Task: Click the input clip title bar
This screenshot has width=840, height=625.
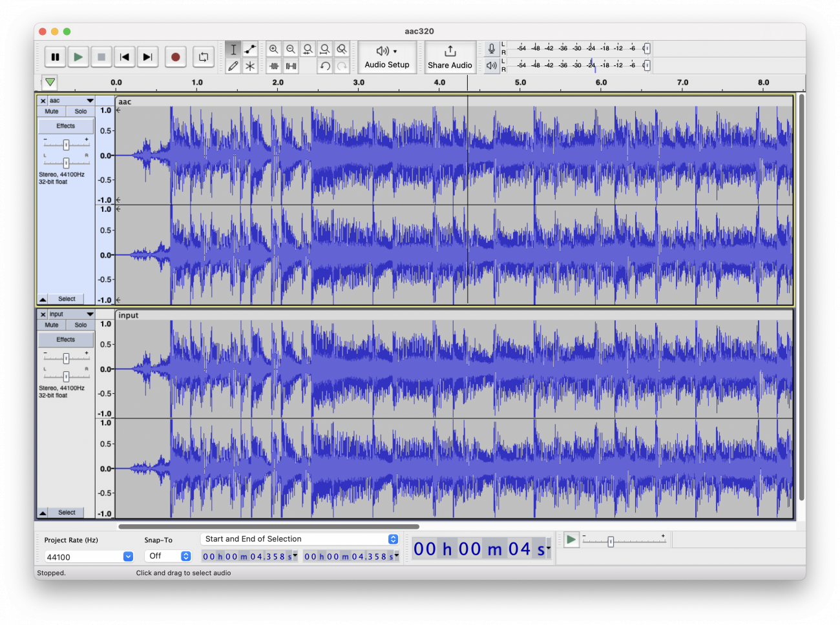Action: pos(454,316)
